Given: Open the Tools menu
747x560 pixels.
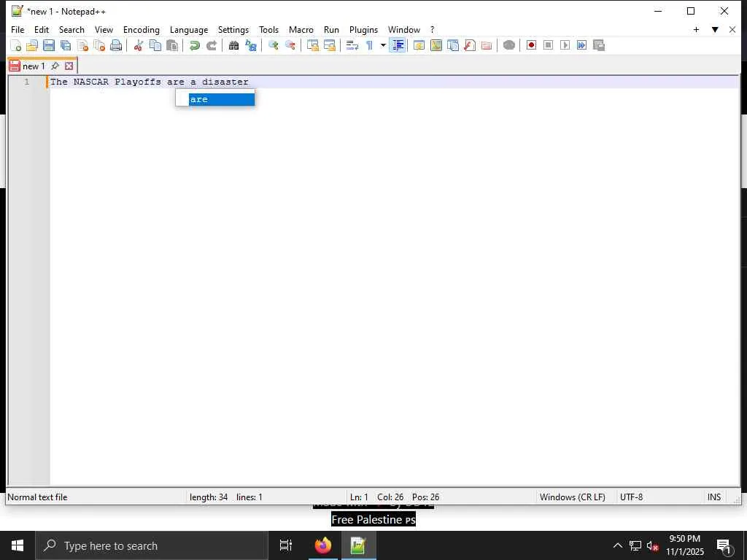Looking at the screenshot, I should coord(268,29).
